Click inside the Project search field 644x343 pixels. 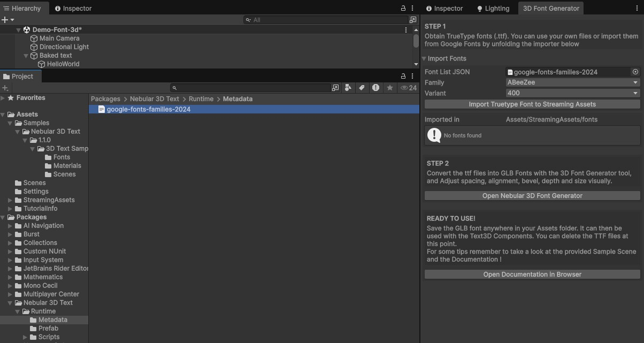tap(251, 88)
